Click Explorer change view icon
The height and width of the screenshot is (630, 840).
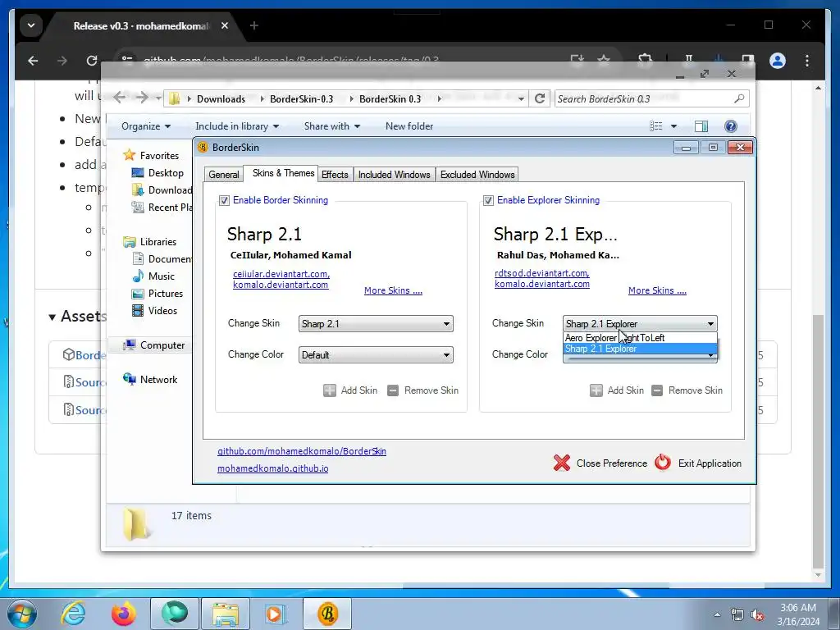(655, 126)
